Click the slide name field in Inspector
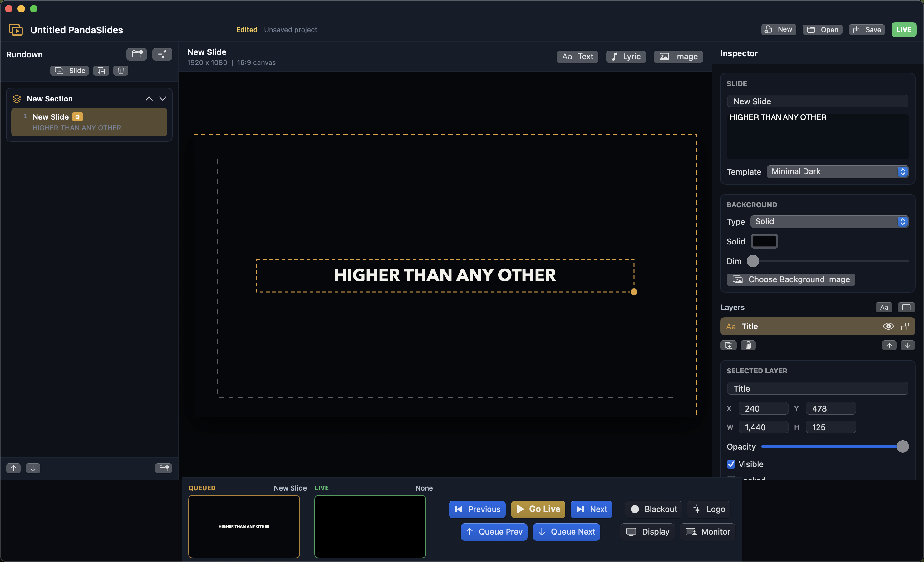The image size is (924, 562). [818, 101]
